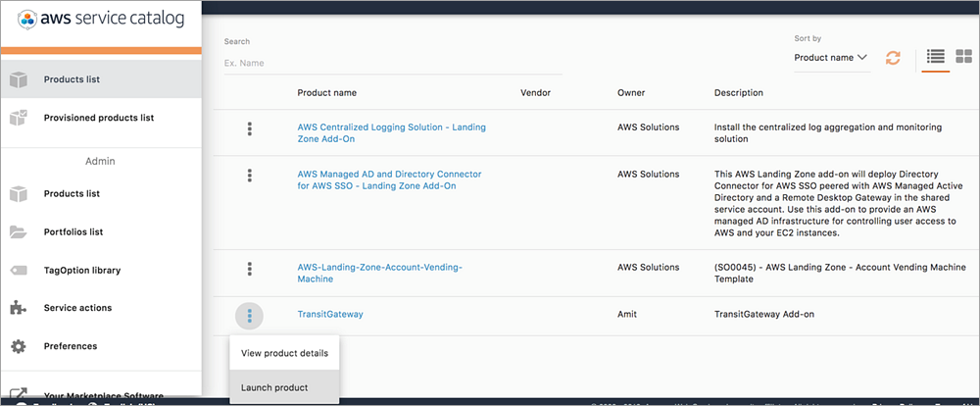
Task: Select View product details menu option
Action: (x=284, y=353)
